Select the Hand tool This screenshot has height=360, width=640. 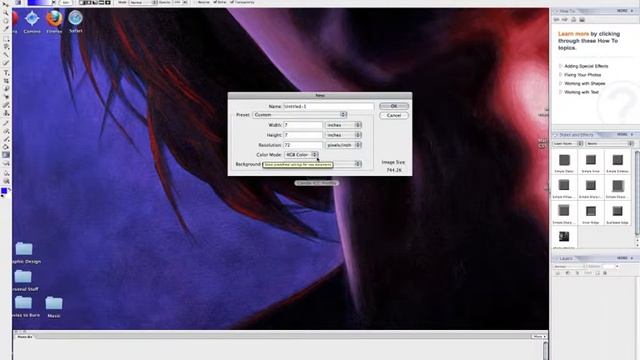tap(6, 21)
